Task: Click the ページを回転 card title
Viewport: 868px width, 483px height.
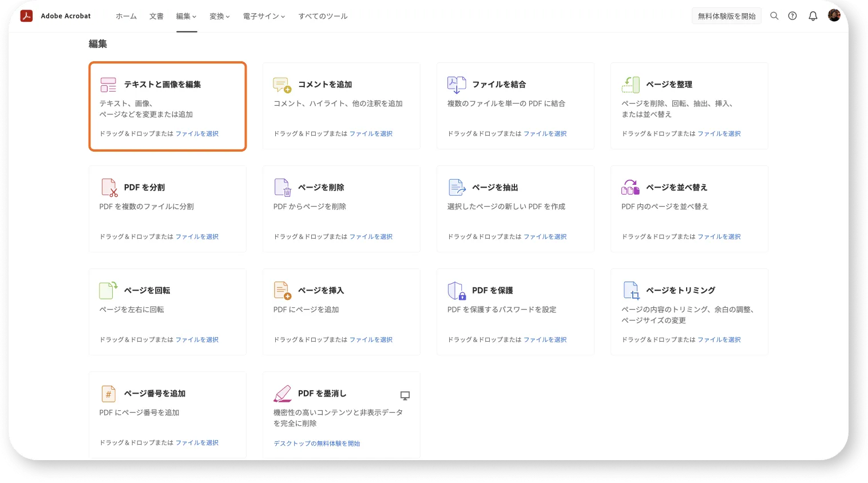Action: [147, 290]
